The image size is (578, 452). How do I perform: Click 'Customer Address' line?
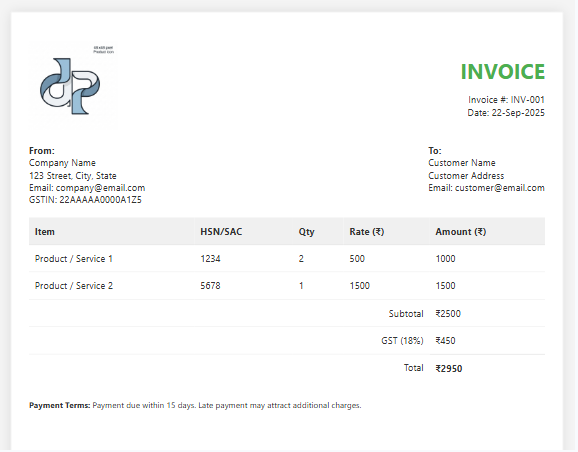(x=466, y=175)
